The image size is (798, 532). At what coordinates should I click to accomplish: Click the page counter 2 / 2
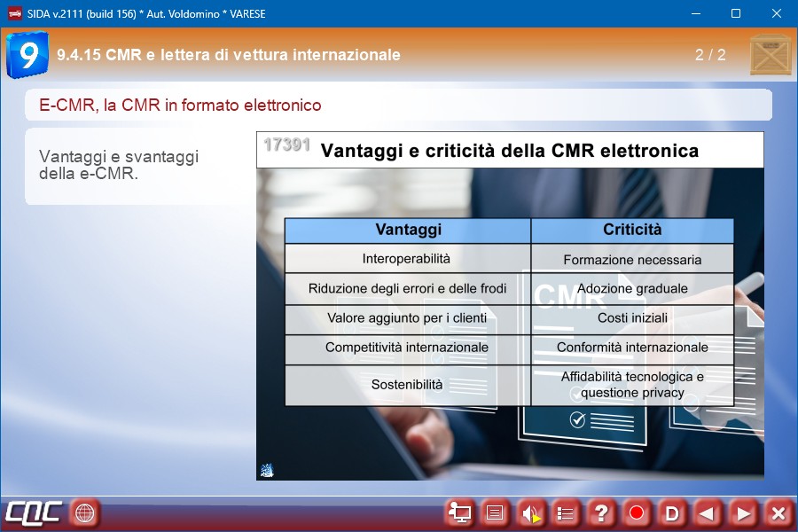(x=710, y=55)
